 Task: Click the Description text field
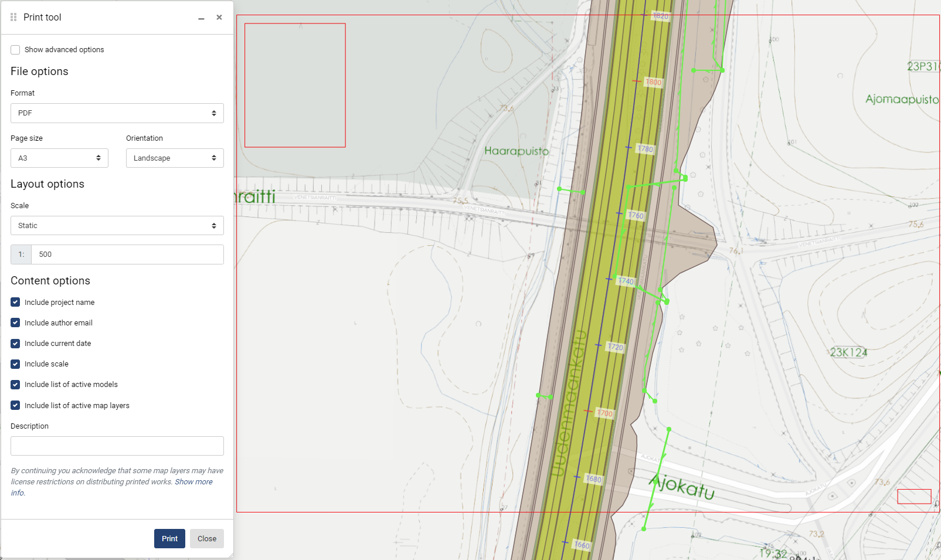tap(117, 446)
